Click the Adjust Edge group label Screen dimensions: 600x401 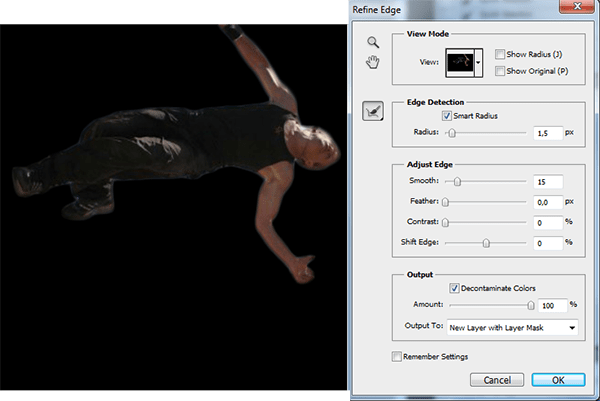point(430,165)
